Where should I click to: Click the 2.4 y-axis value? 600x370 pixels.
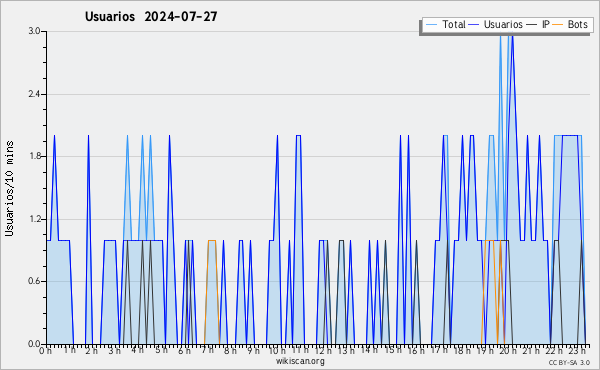[x=34, y=94]
